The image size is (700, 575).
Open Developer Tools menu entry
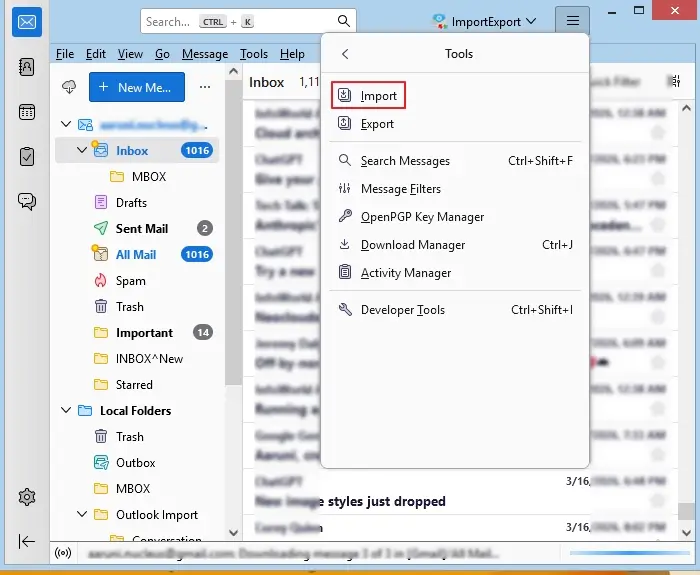[455, 310]
